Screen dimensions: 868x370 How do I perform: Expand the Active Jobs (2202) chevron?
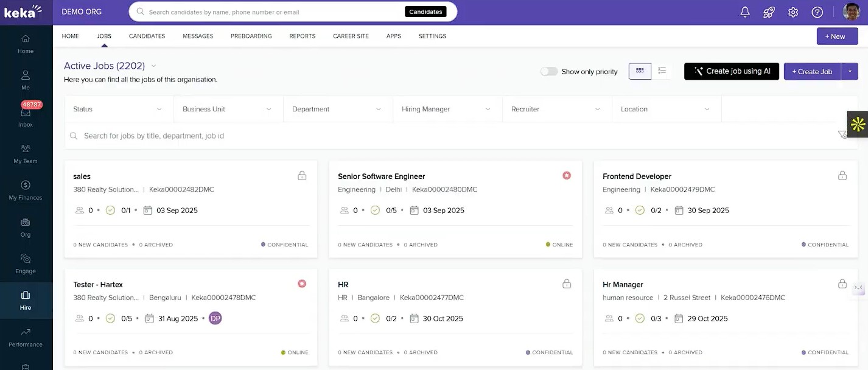[x=153, y=66]
